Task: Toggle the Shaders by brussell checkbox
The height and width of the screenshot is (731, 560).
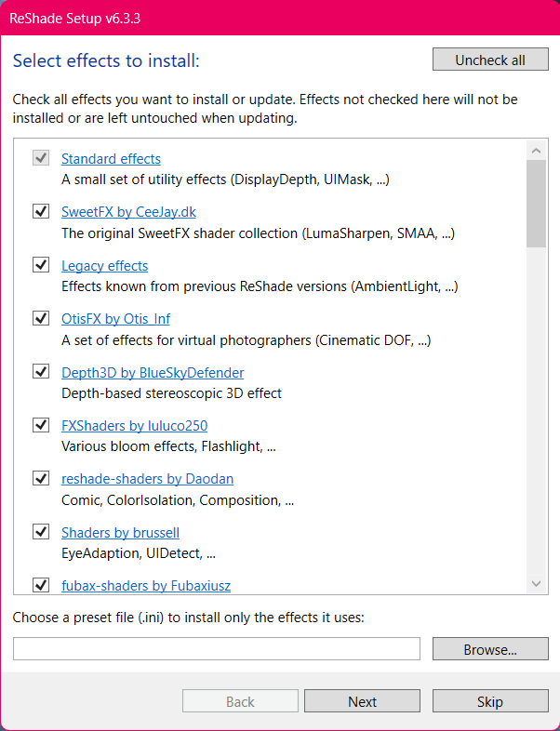Action: pyautogui.click(x=41, y=532)
